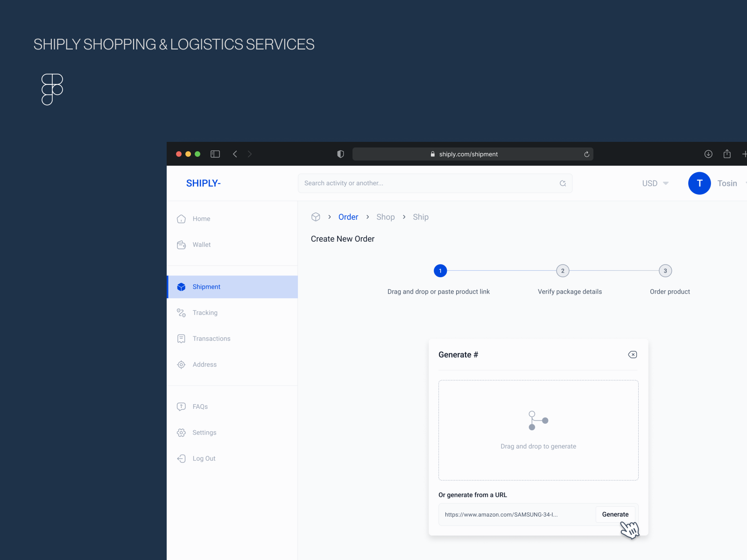Toggle the browser sidebar panel
The width and height of the screenshot is (747, 560).
(x=215, y=154)
